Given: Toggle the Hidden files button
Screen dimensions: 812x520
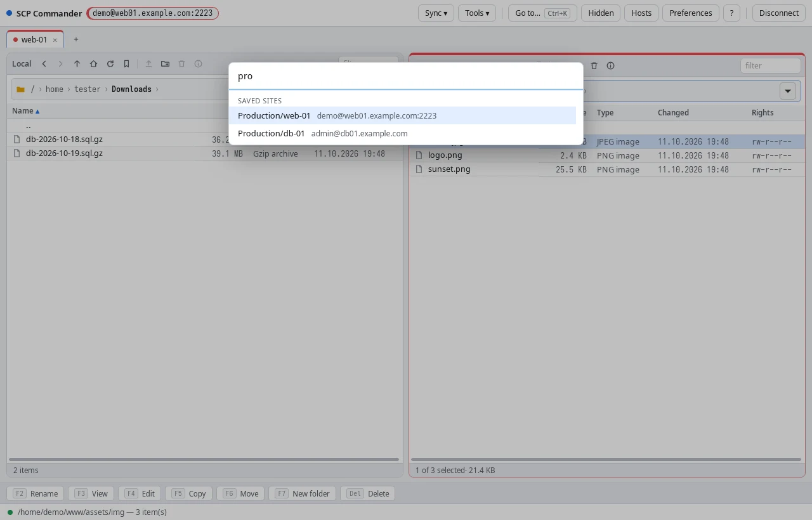Looking at the screenshot, I should 601,13.
